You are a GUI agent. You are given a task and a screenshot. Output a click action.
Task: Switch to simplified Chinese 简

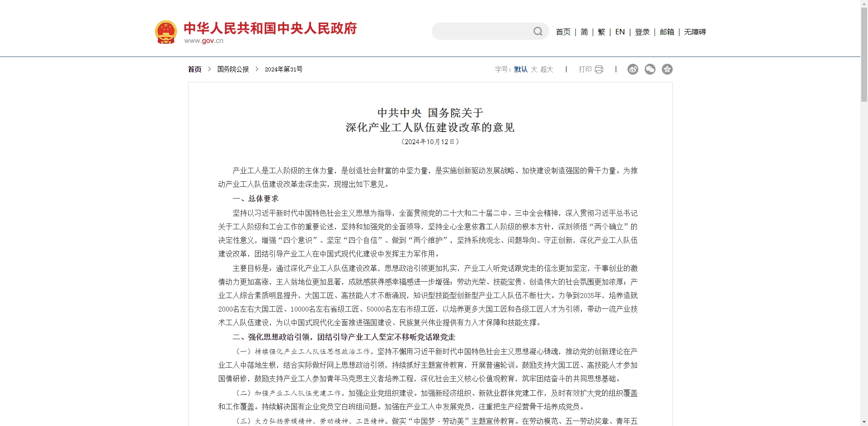coord(584,32)
